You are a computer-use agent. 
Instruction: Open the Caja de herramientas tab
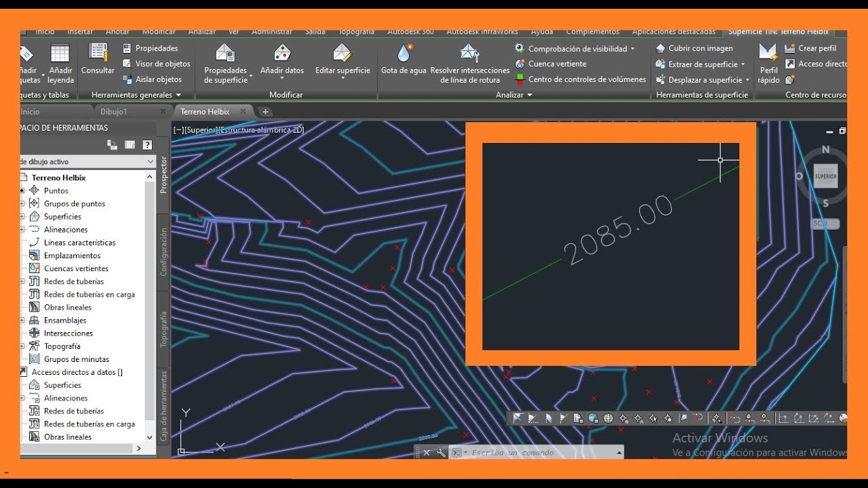[163, 407]
